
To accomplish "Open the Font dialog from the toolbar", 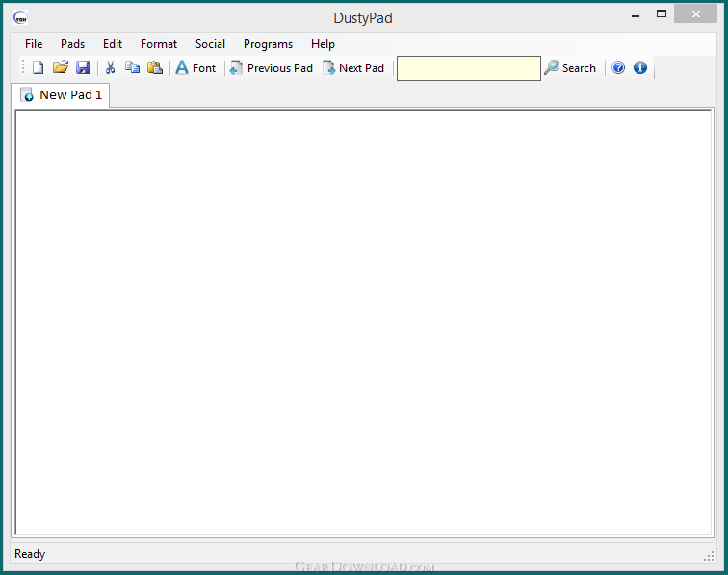I will click(x=195, y=67).
